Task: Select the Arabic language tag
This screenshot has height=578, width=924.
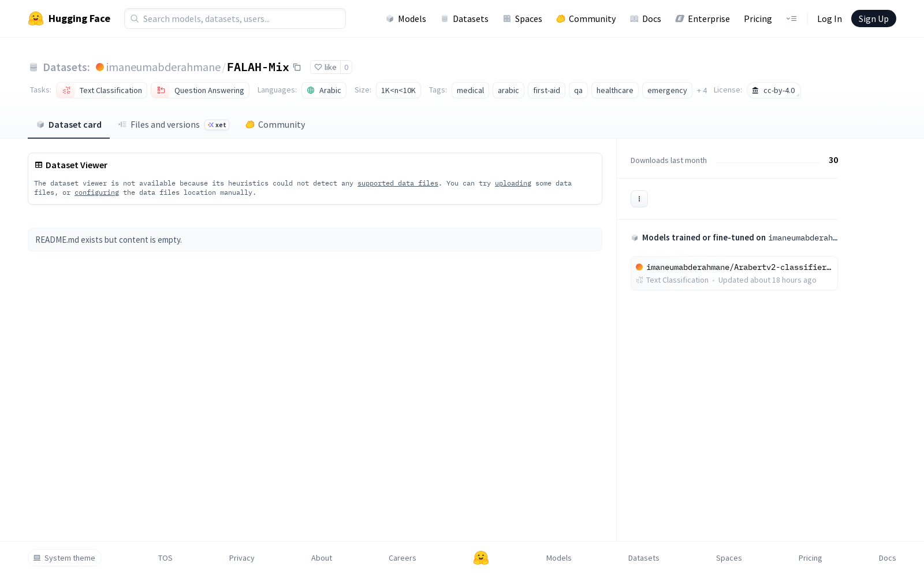Action: pyautogui.click(x=324, y=90)
